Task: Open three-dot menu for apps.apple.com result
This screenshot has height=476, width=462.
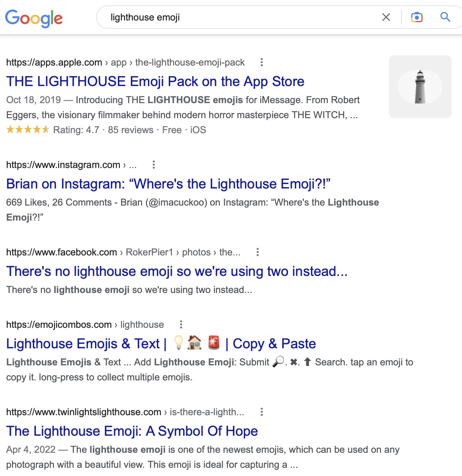Action: (x=261, y=62)
